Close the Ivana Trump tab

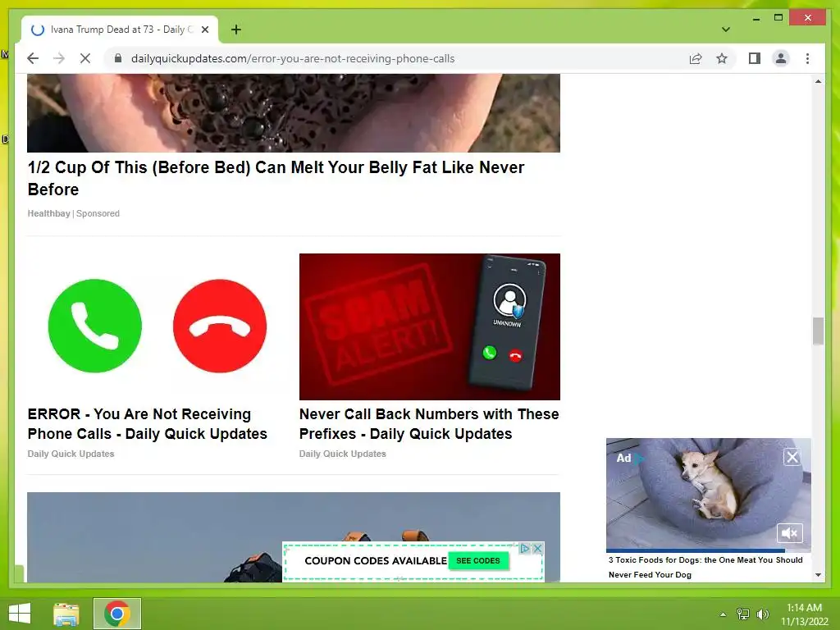(205, 30)
